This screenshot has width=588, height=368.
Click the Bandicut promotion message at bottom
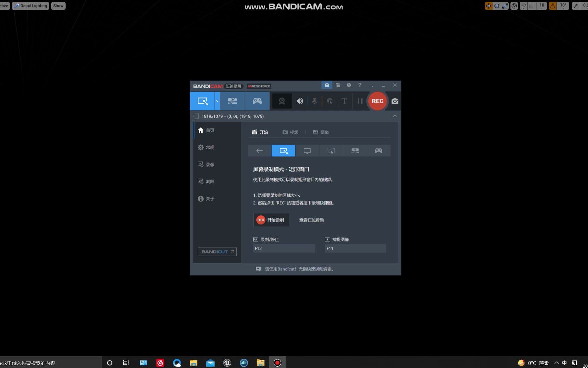click(295, 269)
